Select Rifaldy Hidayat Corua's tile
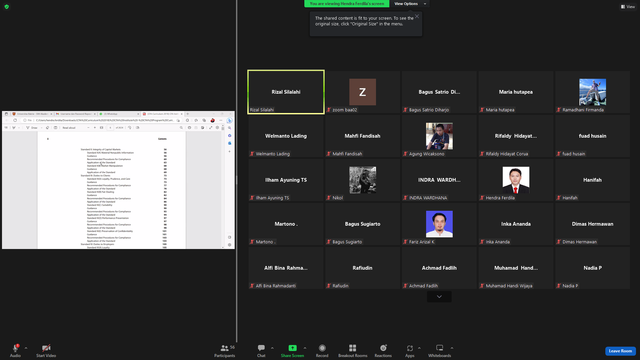The height and width of the screenshot is (360, 640). (x=516, y=136)
